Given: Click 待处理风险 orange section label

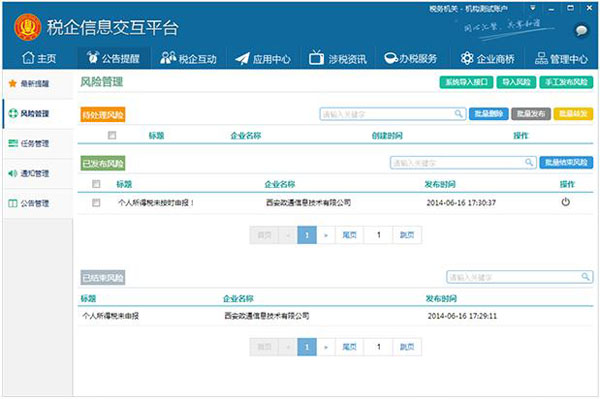Looking at the screenshot, I should coord(103,114).
